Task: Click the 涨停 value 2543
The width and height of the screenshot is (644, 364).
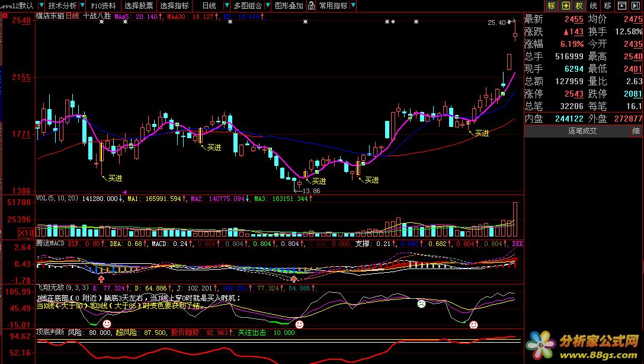Action: click(573, 94)
